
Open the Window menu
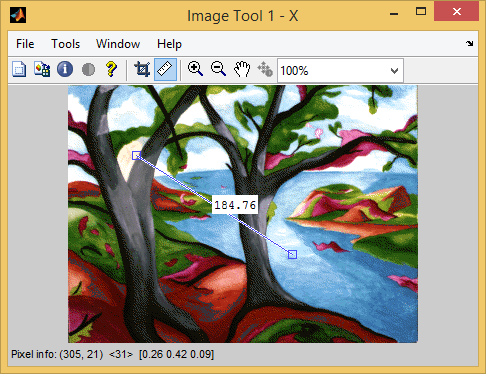pyautogui.click(x=118, y=44)
